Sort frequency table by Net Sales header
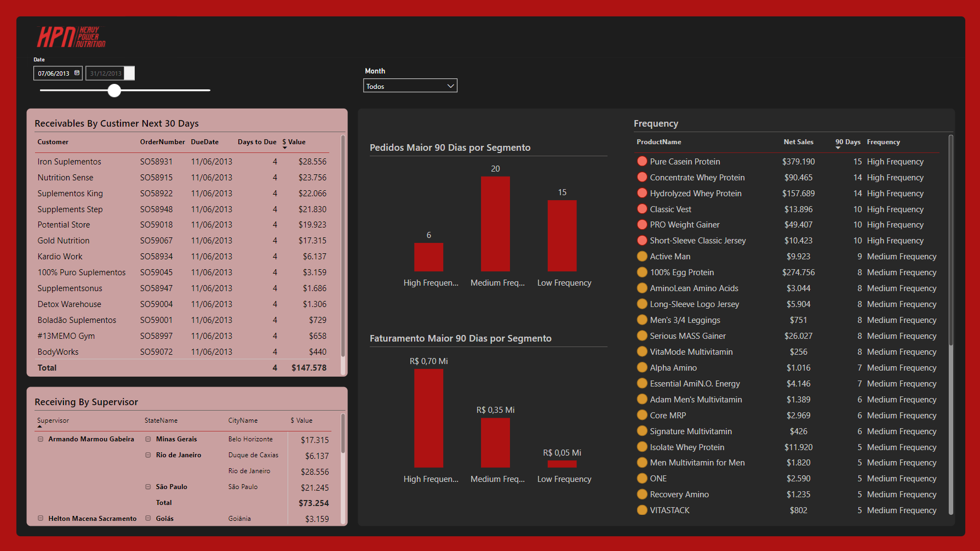 (x=798, y=142)
